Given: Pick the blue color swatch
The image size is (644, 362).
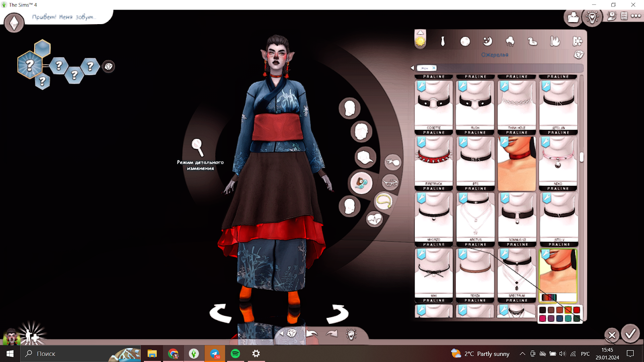Looking at the screenshot, I should click(559, 318).
